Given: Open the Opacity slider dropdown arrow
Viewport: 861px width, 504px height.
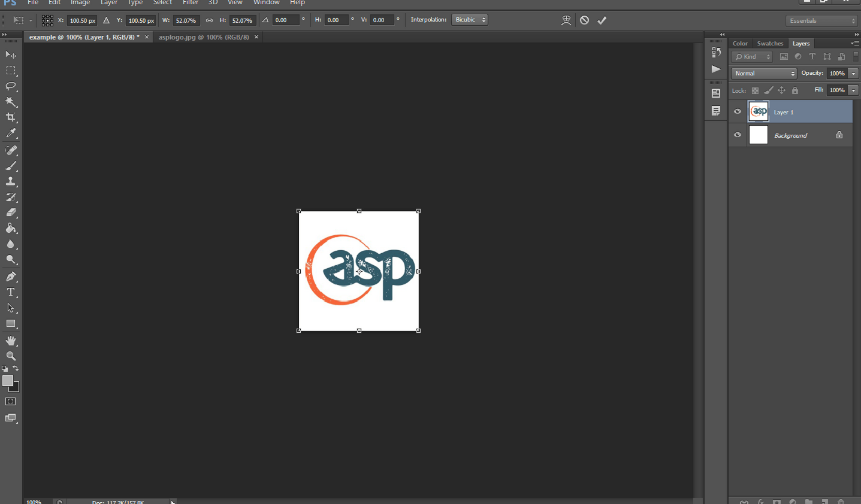Looking at the screenshot, I should coord(854,74).
